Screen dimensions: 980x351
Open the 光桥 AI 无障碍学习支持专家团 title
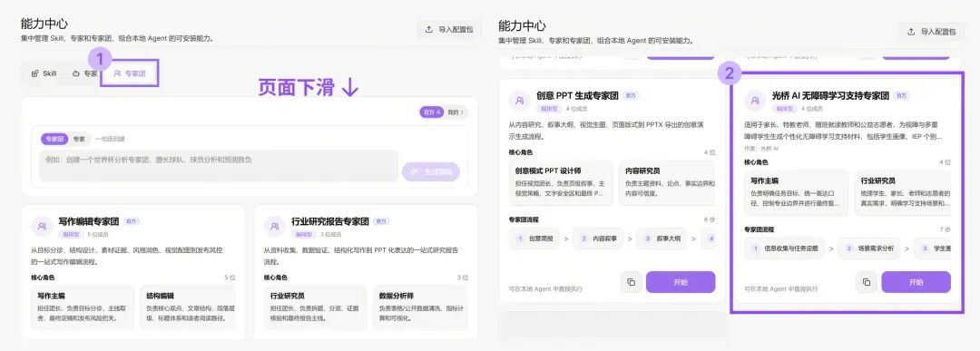coord(830,95)
